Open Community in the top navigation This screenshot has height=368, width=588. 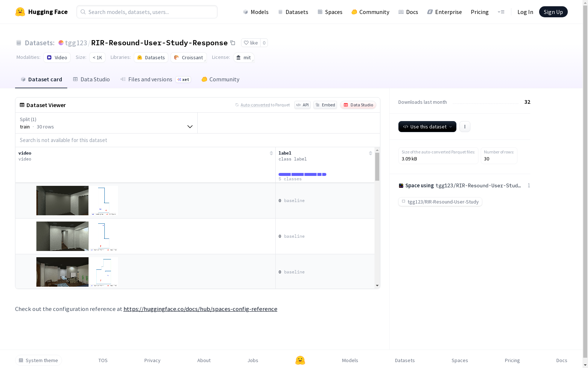(x=370, y=12)
